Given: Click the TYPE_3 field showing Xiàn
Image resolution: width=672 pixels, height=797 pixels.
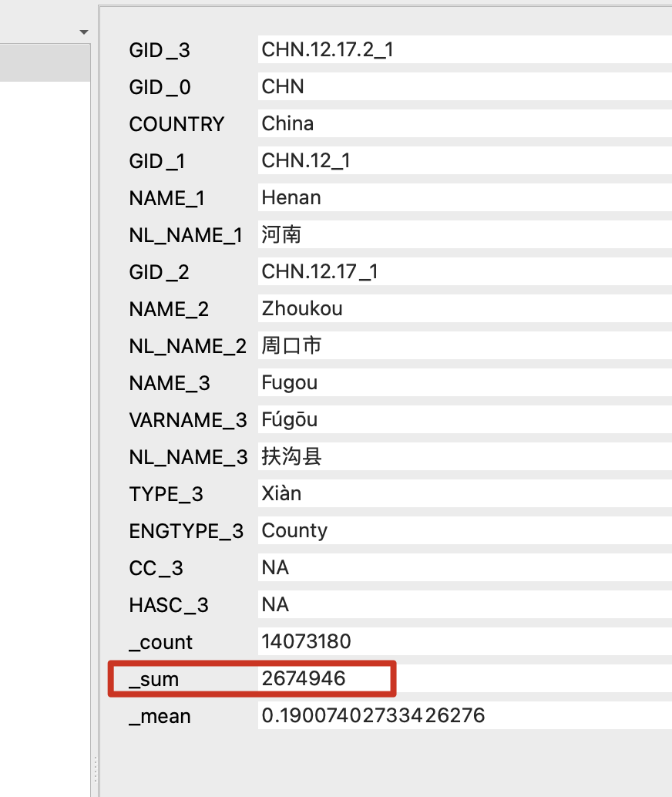Looking at the screenshot, I should click(462, 494).
